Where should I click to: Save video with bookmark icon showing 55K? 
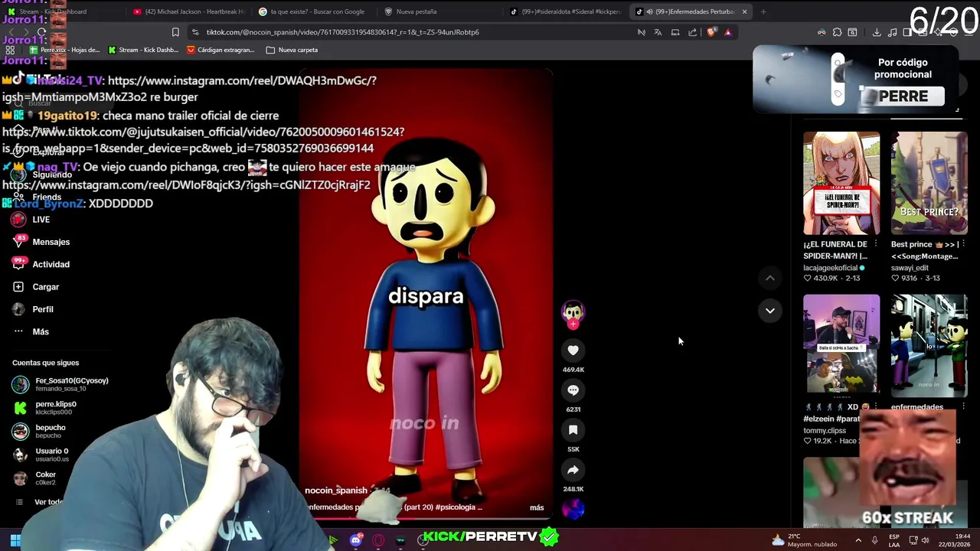click(x=573, y=430)
